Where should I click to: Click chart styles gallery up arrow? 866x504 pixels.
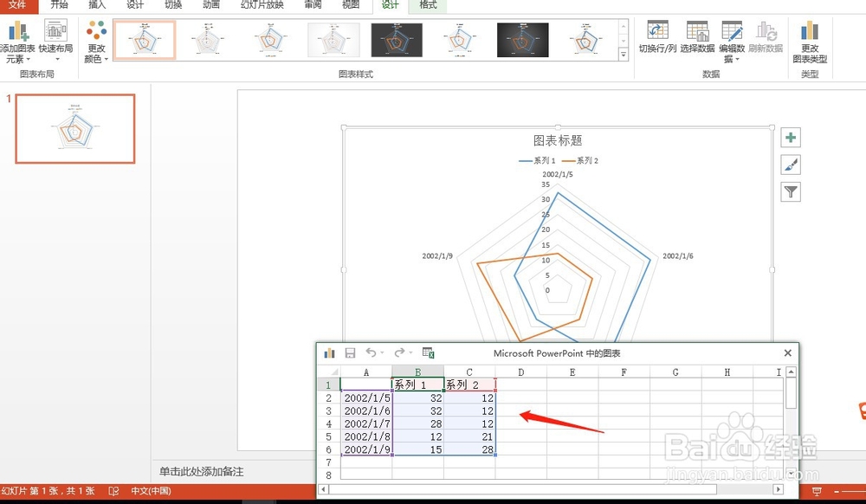point(624,27)
